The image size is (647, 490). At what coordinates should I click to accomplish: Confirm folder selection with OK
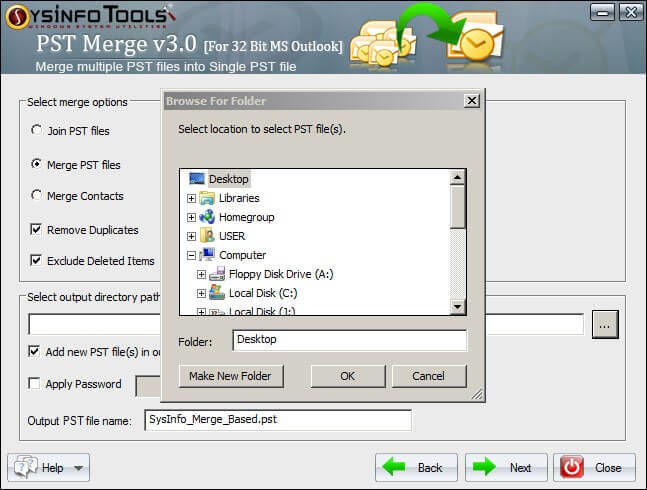tap(348, 376)
